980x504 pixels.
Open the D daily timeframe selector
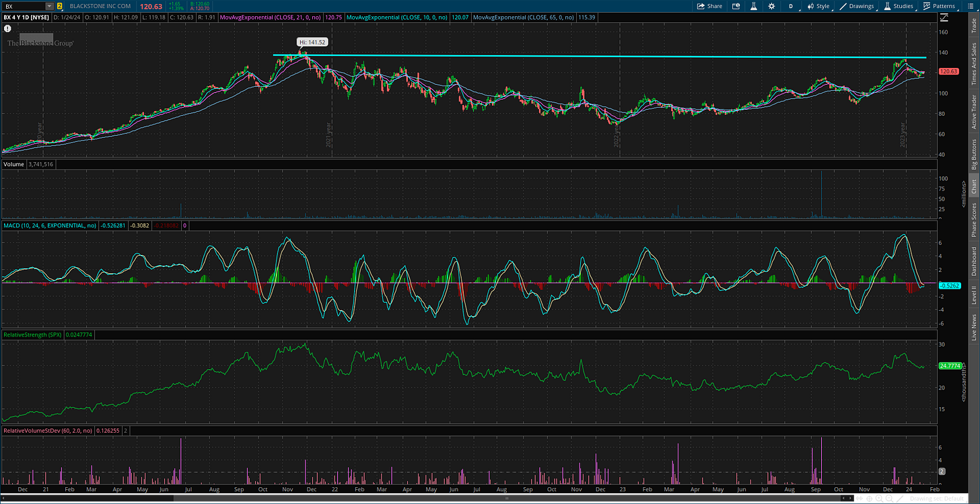[x=790, y=5]
